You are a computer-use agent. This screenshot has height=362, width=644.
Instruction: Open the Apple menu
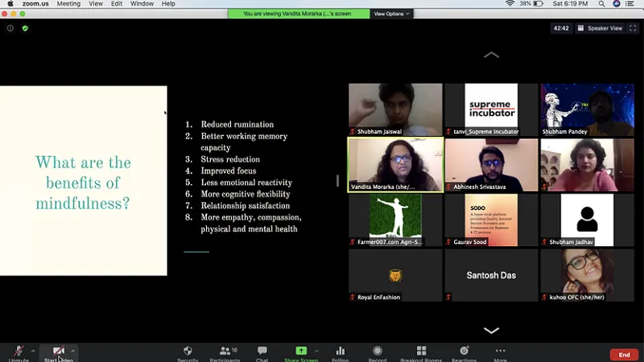click(10, 4)
